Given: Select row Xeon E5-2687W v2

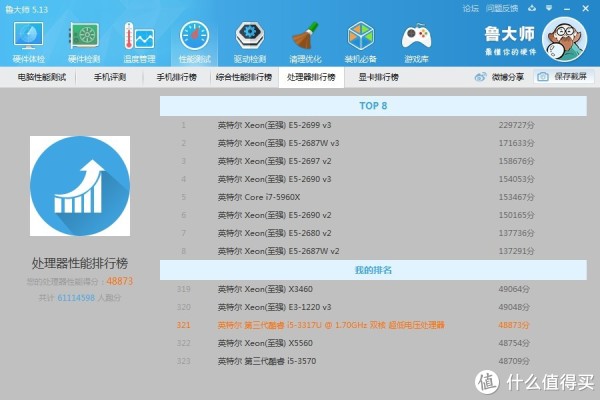Looking at the screenshot, I should coord(373,251).
